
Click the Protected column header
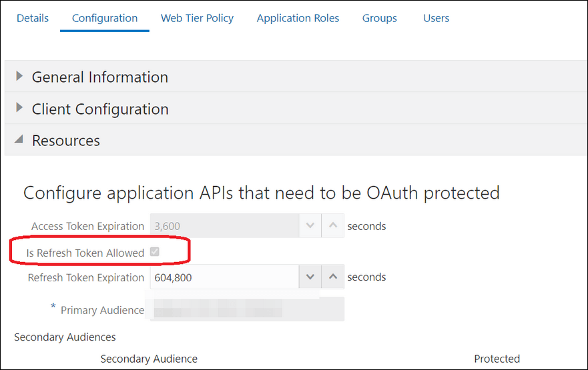tap(497, 359)
